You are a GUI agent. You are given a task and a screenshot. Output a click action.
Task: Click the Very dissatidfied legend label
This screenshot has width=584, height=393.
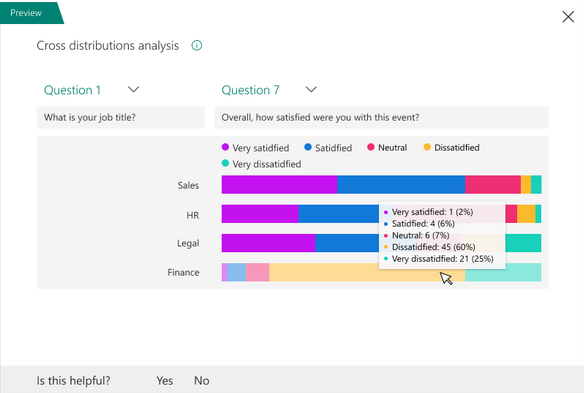267,164
